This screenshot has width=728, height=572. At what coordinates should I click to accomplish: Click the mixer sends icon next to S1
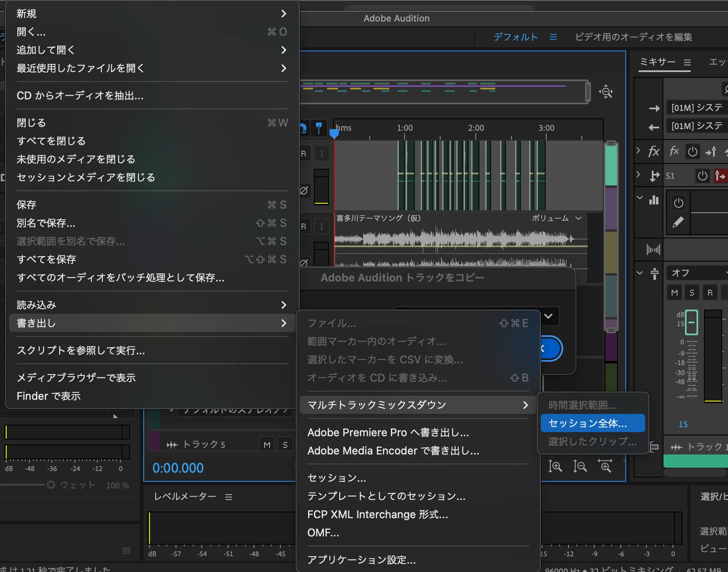(x=654, y=176)
